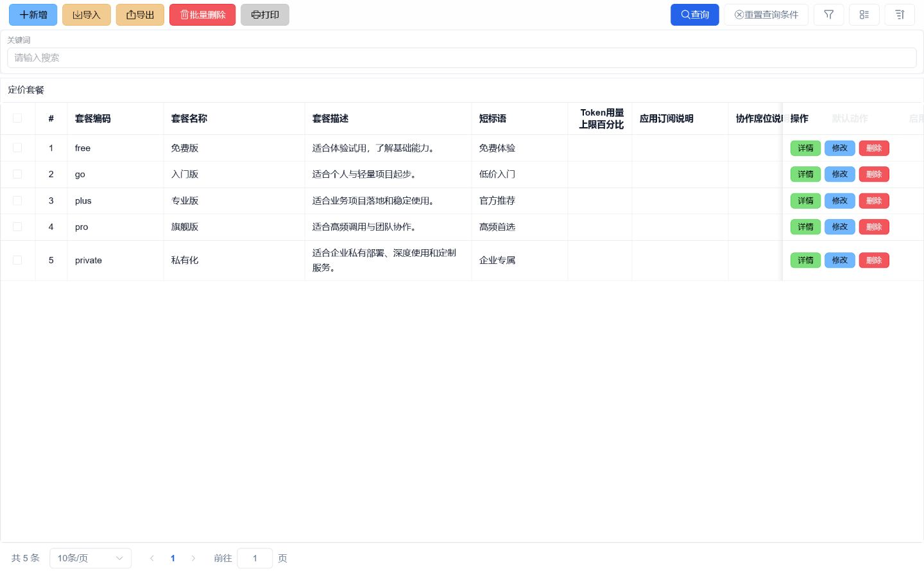Select page number 1 in the pager
924x578 pixels.
(173, 558)
